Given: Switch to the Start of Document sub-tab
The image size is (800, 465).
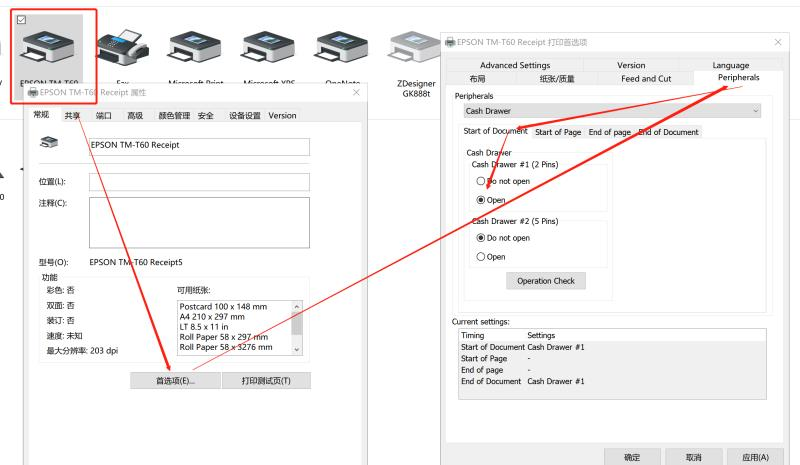Looking at the screenshot, I should [495, 131].
